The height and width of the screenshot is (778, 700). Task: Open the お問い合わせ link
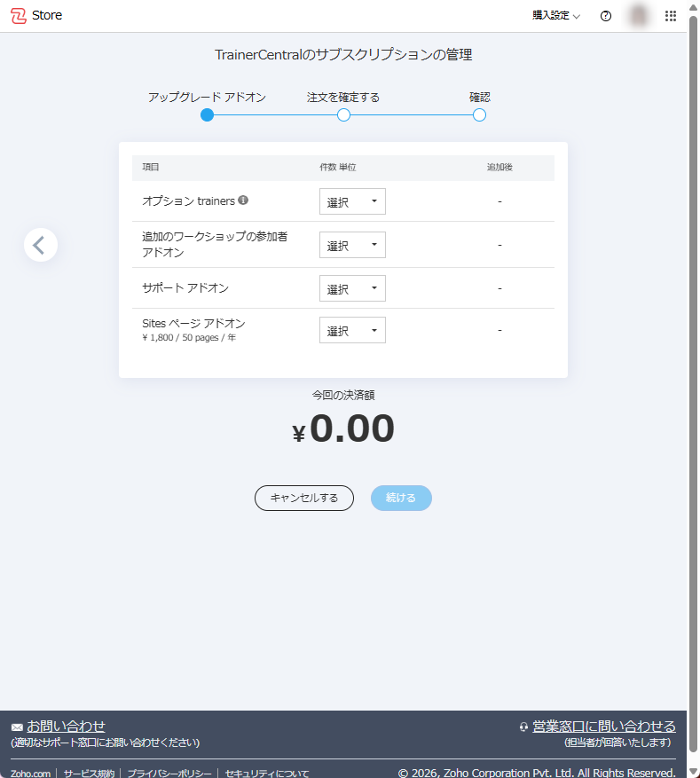point(66,727)
